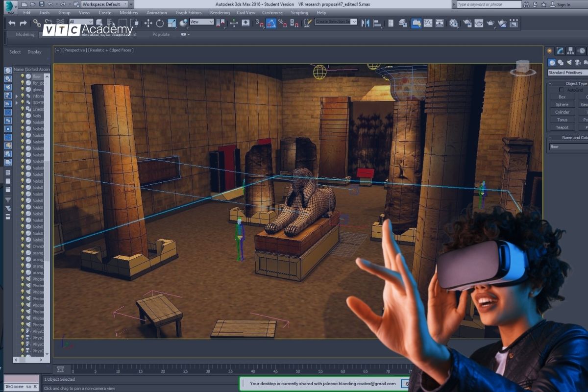This screenshot has height=392, width=588.
Task: Select the Select and Move tool
Action: point(148,23)
